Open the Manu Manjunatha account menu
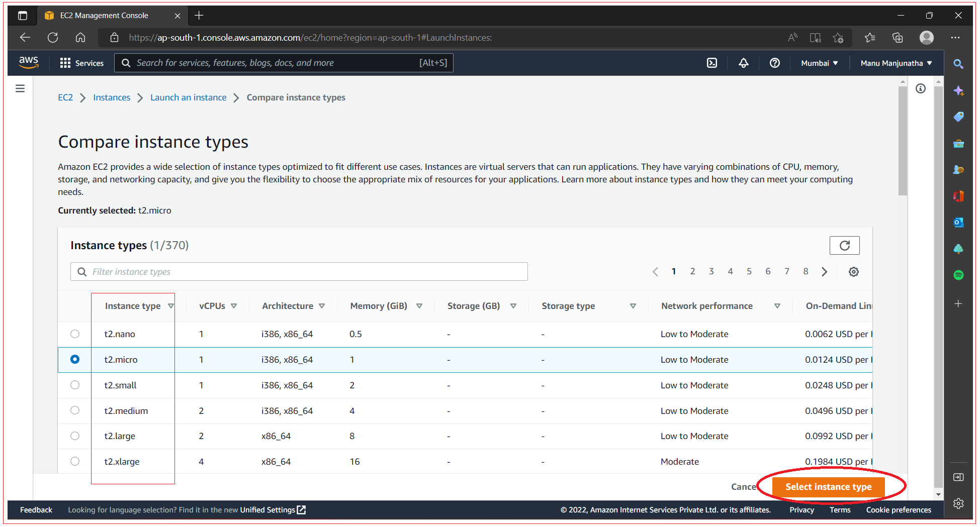Screen dimensions: 980x527 [x=895, y=63]
